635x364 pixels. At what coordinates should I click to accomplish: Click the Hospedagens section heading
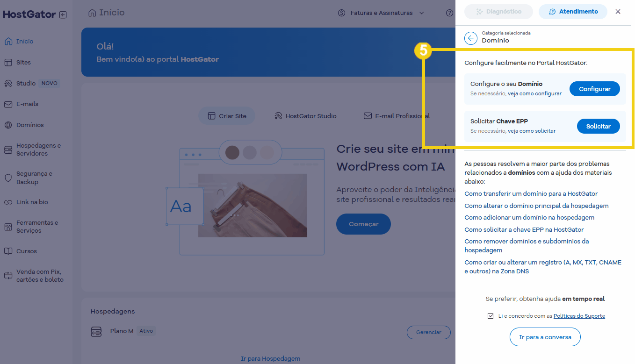click(113, 311)
